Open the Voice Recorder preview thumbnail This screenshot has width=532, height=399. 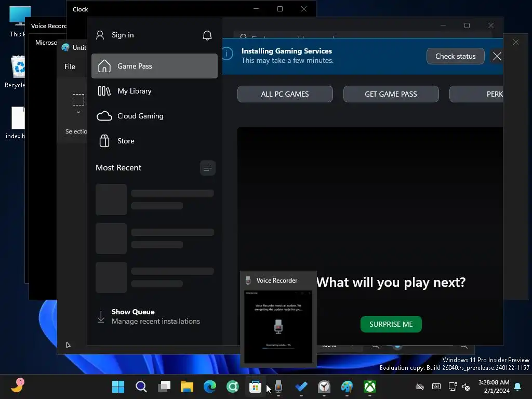pyautogui.click(x=278, y=327)
